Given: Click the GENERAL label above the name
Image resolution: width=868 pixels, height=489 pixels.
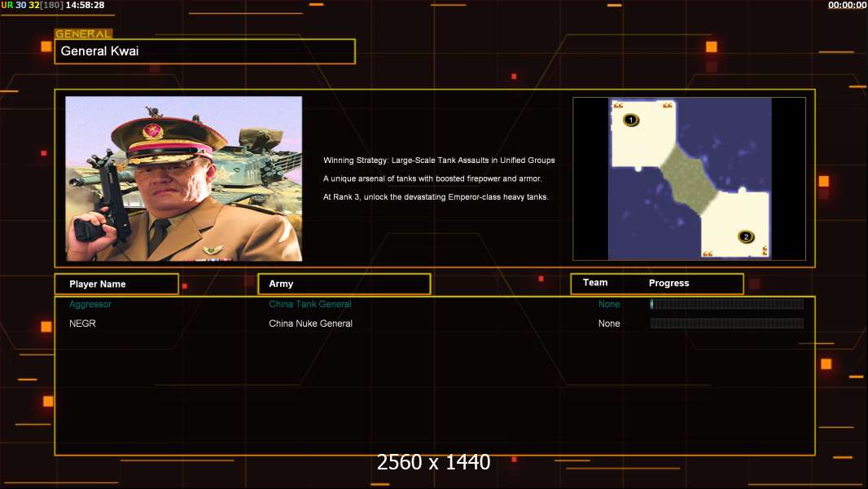Looking at the screenshot, I should coord(83,33).
